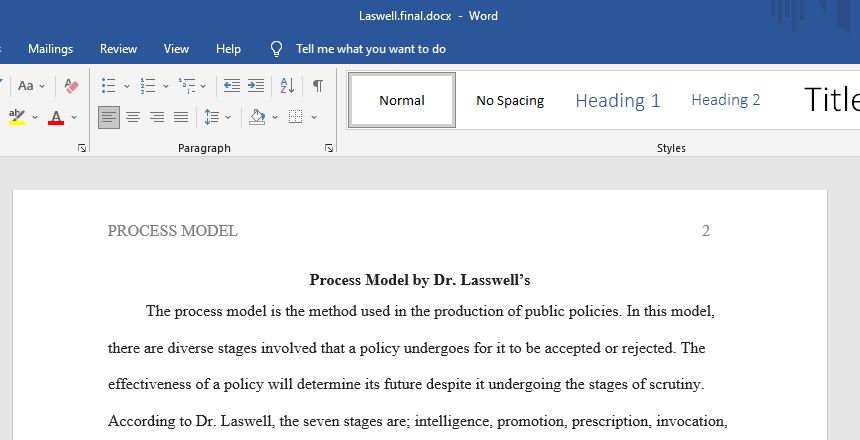Image resolution: width=860 pixels, height=440 pixels.
Task: Increase paragraph indent
Action: tap(256, 86)
